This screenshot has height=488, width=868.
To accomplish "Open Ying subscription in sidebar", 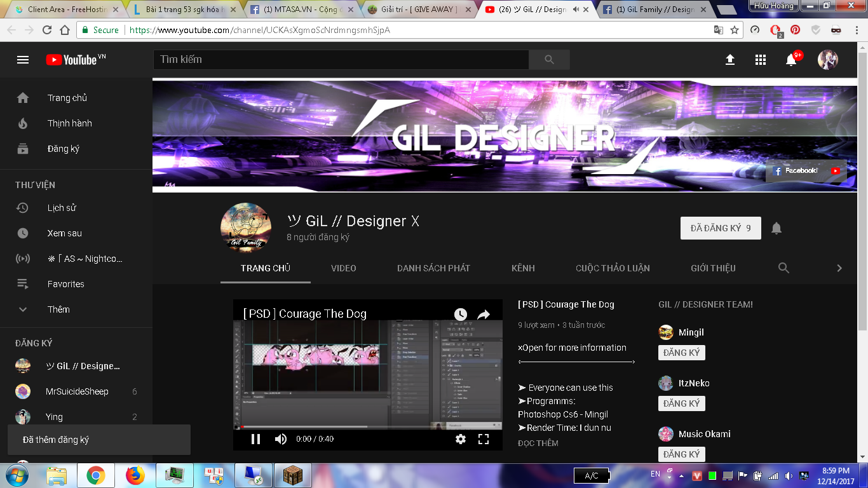I will tap(76, 417).
